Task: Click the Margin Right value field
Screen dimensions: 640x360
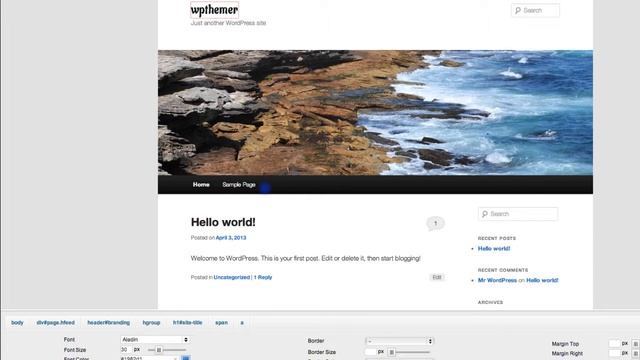Action: coord(614,353)
